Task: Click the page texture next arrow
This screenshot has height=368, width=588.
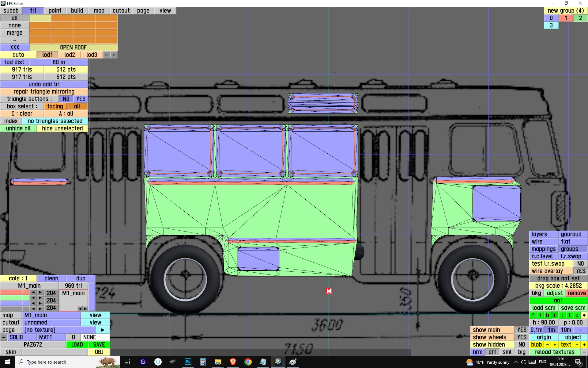Action: [103, 330]
